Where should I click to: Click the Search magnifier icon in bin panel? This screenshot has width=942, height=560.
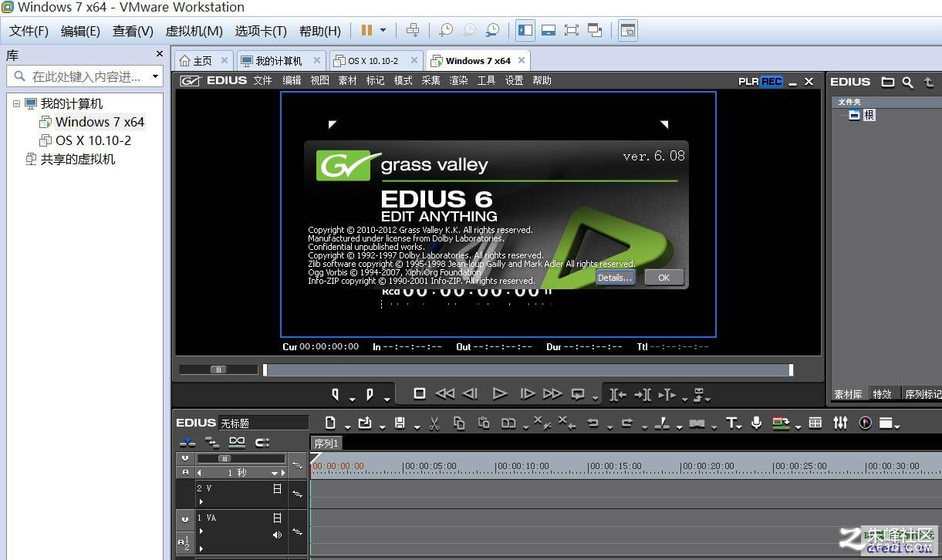coord(908,82)
